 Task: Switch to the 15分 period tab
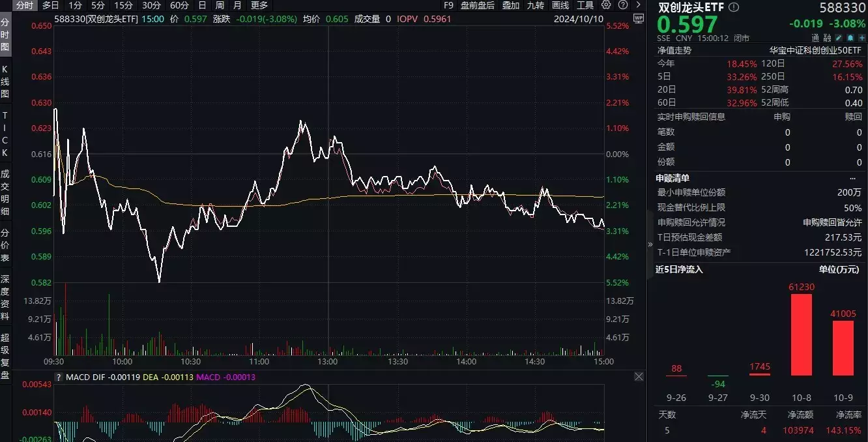pos(123,5)
